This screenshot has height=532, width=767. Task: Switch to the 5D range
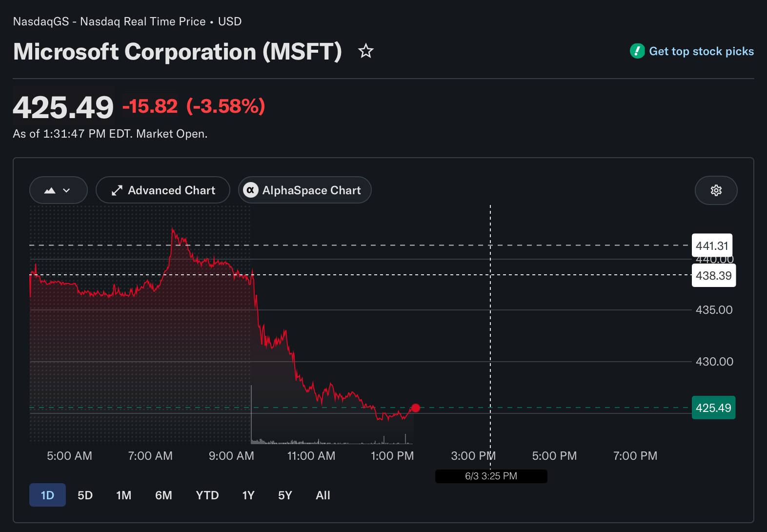tap(85, 495)
